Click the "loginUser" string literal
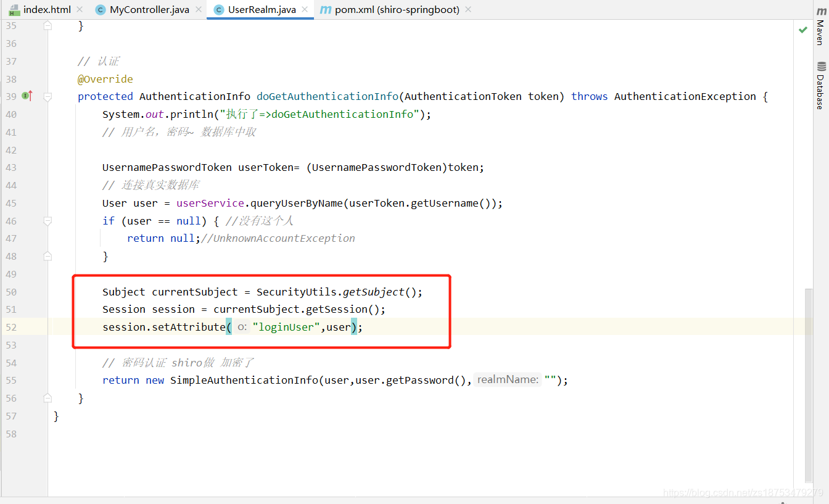Image resolution: width=829 pixels, height=504 pixels. pyautogui.click(x=287, y=327)
